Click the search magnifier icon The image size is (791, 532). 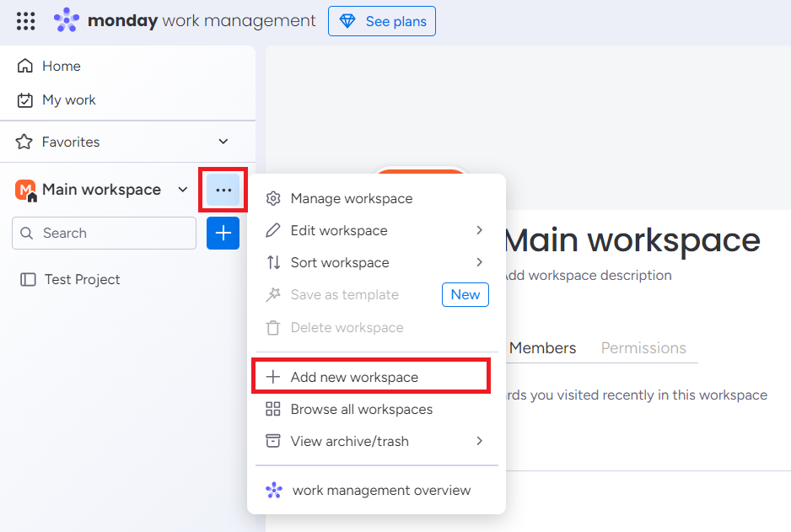27,233
